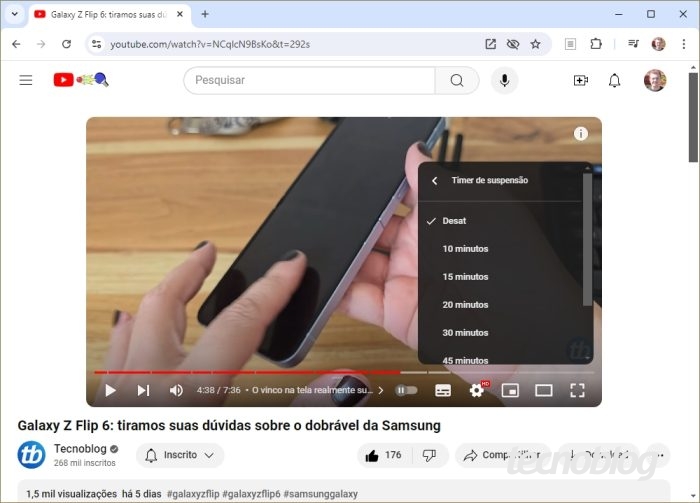This screenshot has width=700, height=503.
Task: Open a new tab
Action: coord(205,14)
